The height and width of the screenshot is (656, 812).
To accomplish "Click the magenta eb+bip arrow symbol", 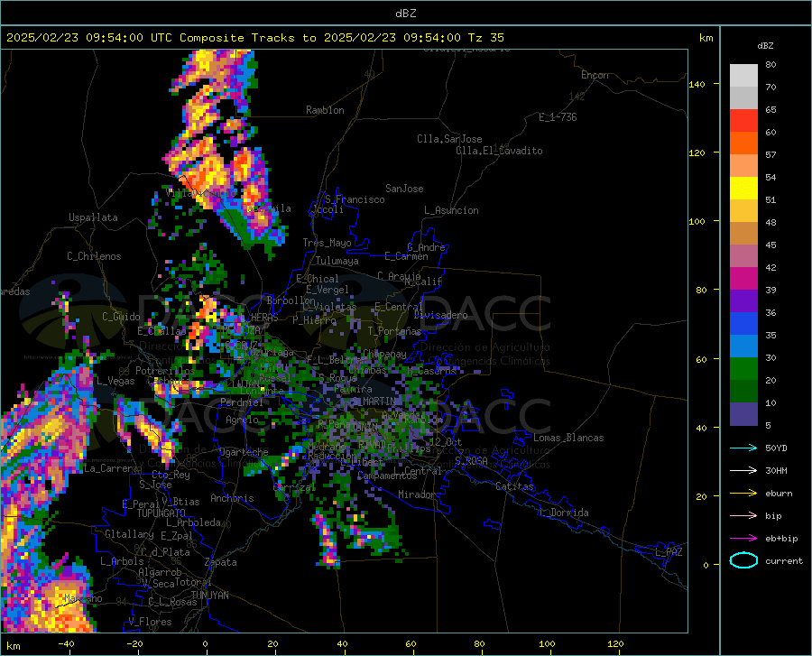I will click(743, 539).
